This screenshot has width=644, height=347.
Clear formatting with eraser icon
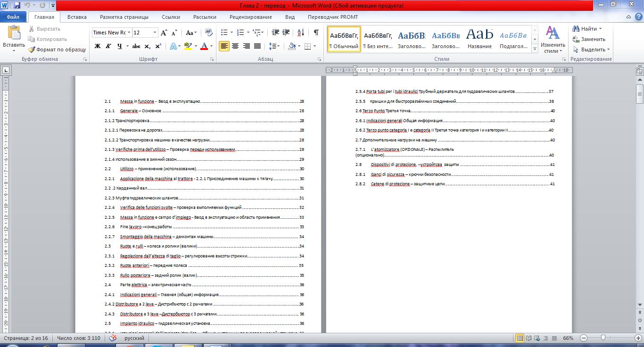tap(209, 33)
